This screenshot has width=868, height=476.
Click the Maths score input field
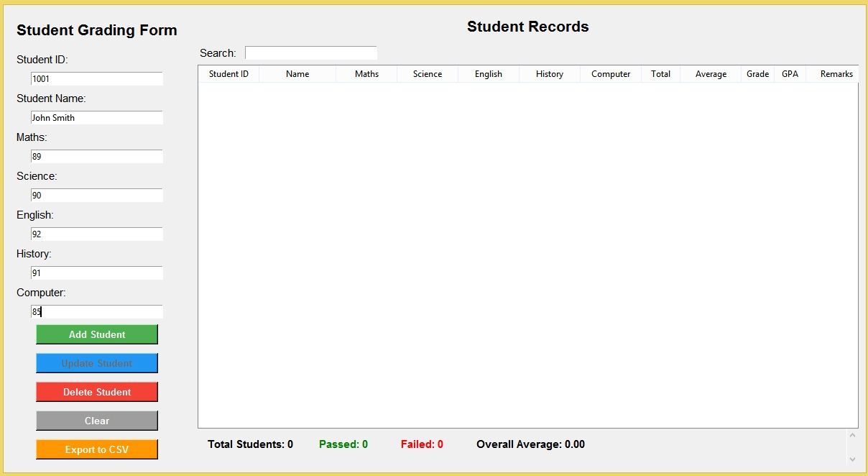pos(97,157)
